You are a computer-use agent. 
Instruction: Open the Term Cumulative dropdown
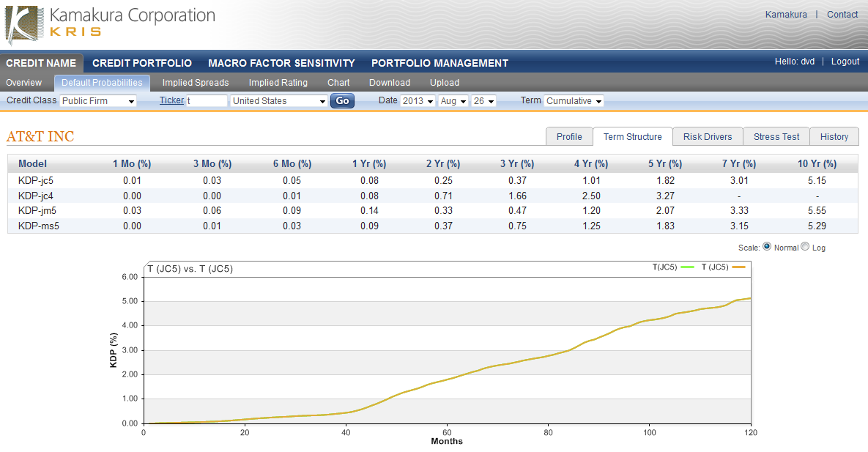[x=574, y=101]
